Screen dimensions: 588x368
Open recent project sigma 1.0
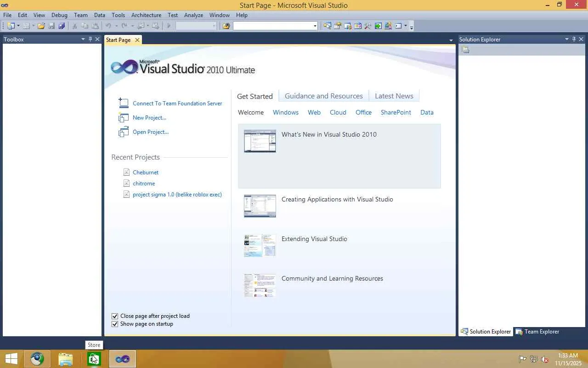click(177, 194)
